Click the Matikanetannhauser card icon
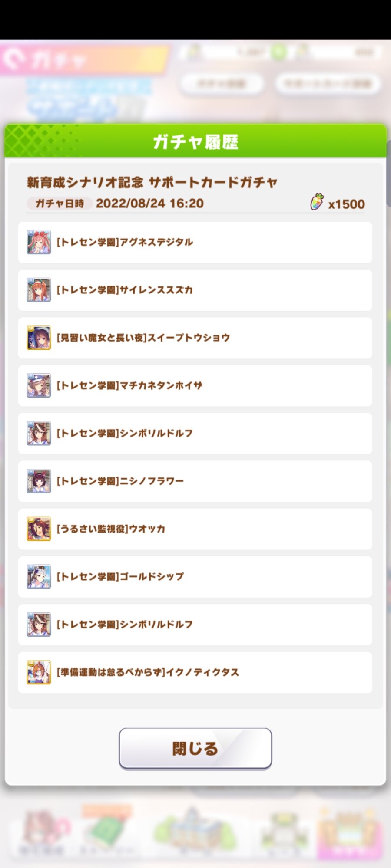The height and width of the screenshot is (868, 391). (39, 385)
